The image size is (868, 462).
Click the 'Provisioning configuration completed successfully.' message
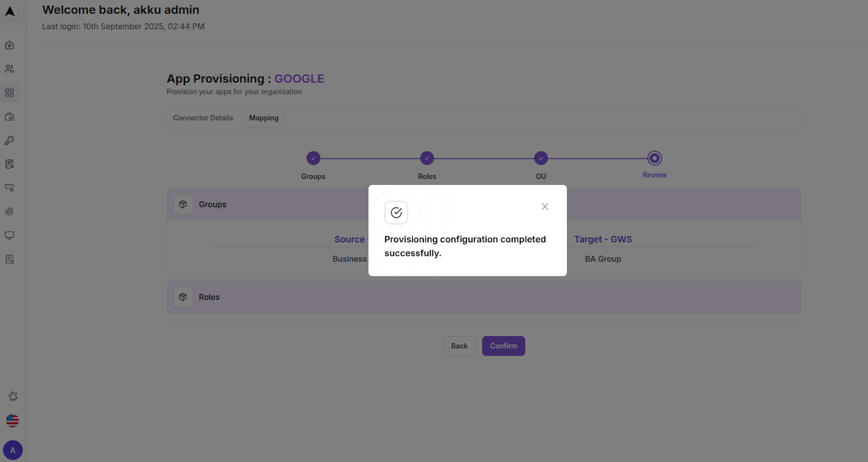click(465, 246)
